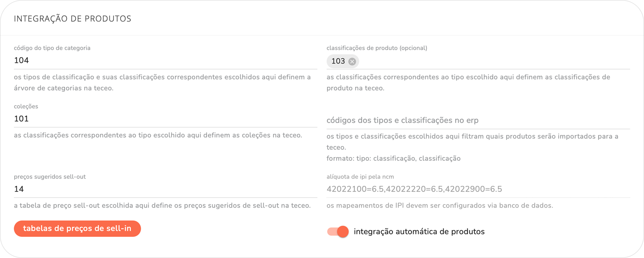This screenshot has height=258, width=644.
Task: Click the código do tipo de categoria field
Action: point(165,61)
